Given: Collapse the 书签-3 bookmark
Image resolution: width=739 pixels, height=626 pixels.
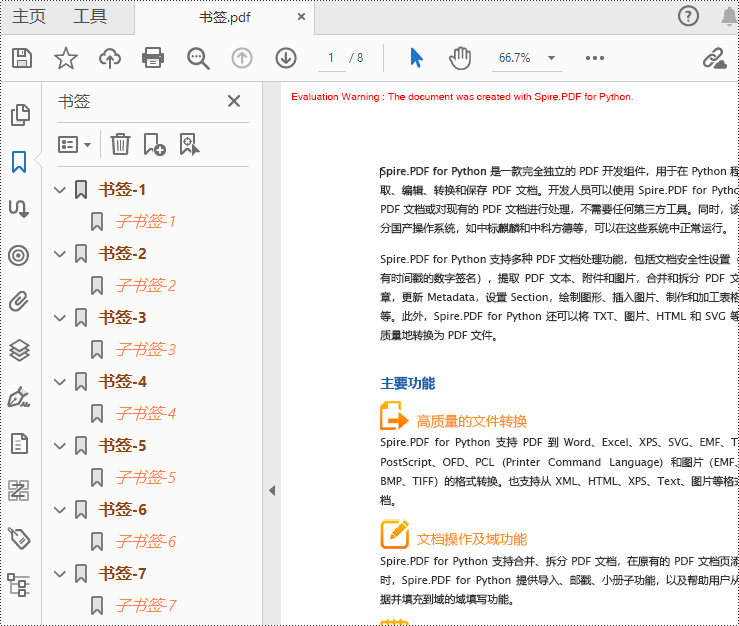Looking at the screenshot, I should (59, 318).
